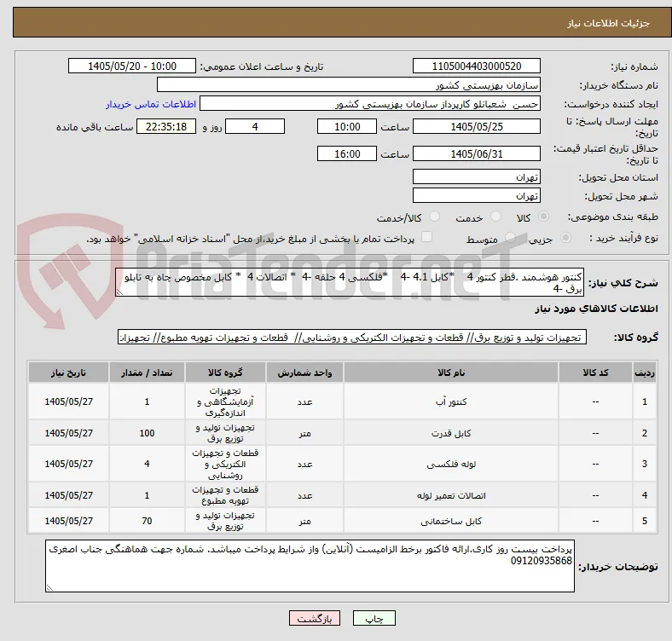Click the validity time field 16:00
This screenshot has width=672, height=641.
pyautogui.click(x=347, y=153)
